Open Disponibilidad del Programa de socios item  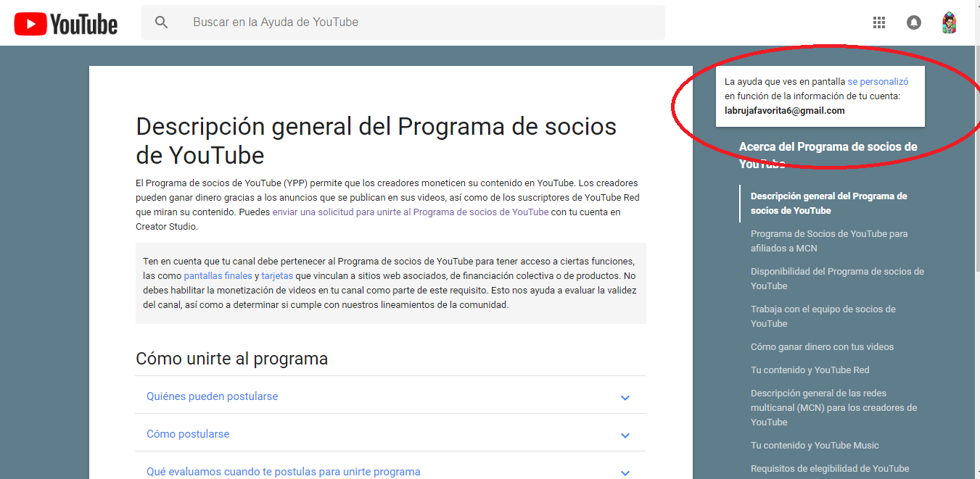(837, 278)
